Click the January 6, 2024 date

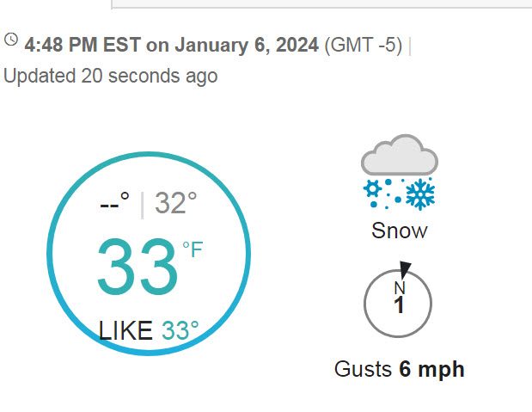point(247,46)
